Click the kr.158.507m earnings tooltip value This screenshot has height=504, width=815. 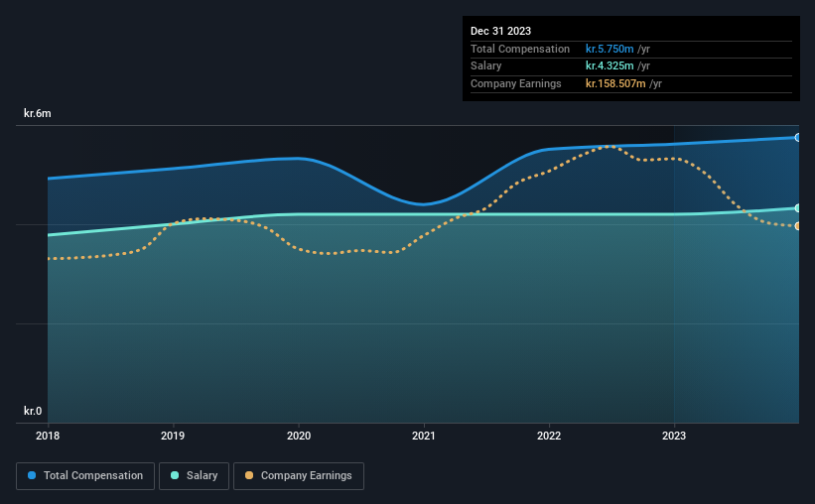coord(615,83)
